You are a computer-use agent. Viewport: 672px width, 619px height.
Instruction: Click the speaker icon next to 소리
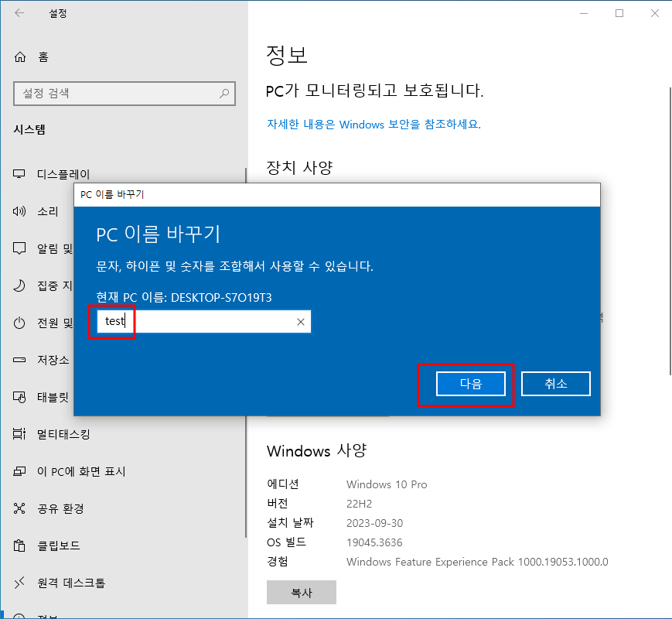[x=20, y=211]
